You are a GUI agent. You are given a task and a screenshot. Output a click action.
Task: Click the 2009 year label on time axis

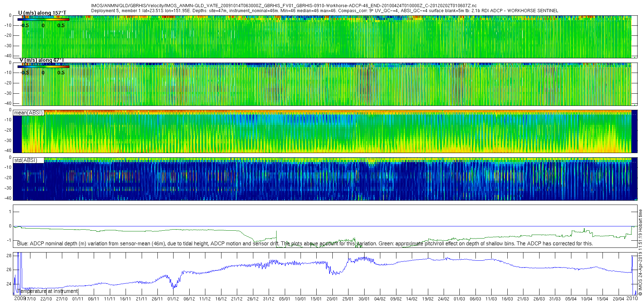[x=19, y=299]
